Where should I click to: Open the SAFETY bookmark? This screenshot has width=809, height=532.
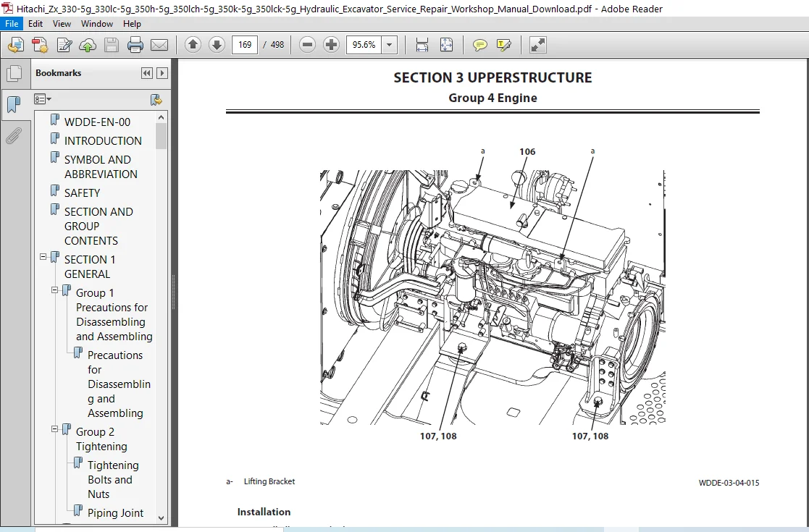pyautogui.click(x=82, y=193)
